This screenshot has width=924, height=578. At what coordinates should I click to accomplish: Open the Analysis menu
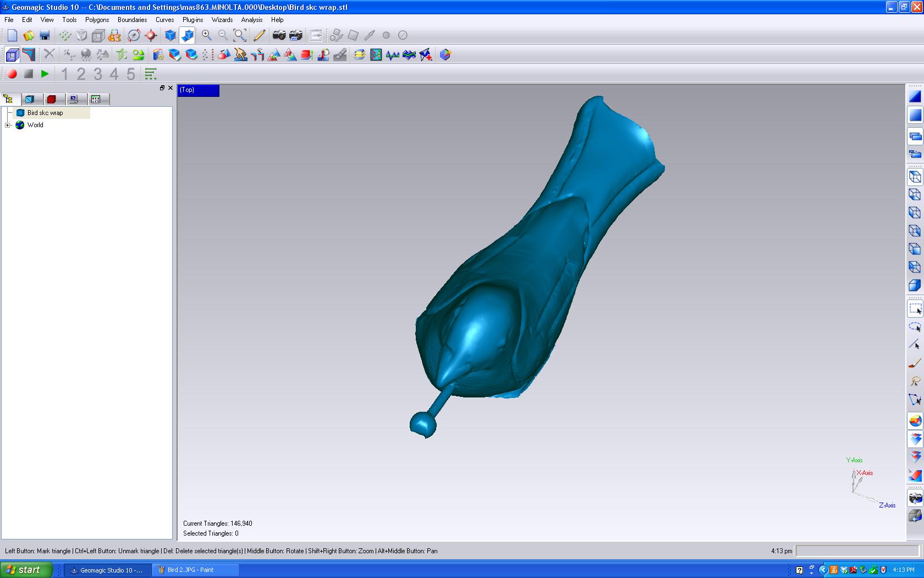pos(252,20)
